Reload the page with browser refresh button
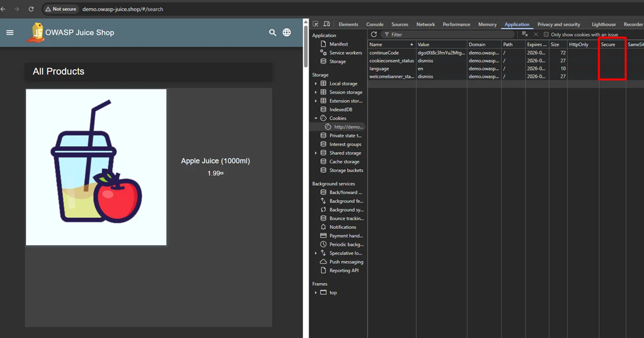This screenshot has width=644, height=338. (x=31, y=9)
